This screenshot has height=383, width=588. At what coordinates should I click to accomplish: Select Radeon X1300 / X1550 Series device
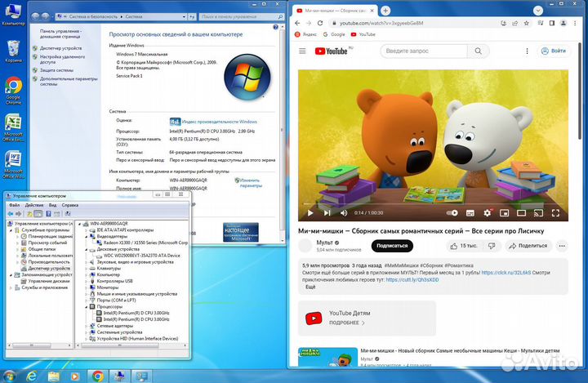pos(142,243)
